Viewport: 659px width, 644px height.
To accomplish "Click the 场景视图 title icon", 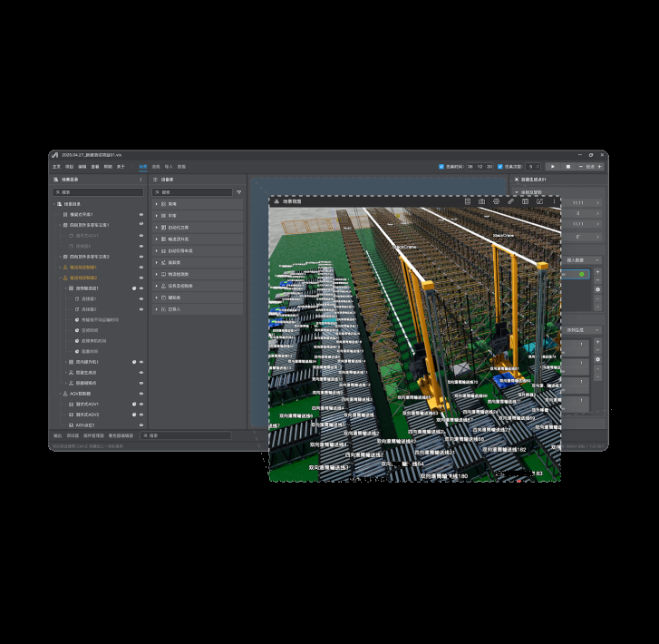I will click(x=276, y=201).
